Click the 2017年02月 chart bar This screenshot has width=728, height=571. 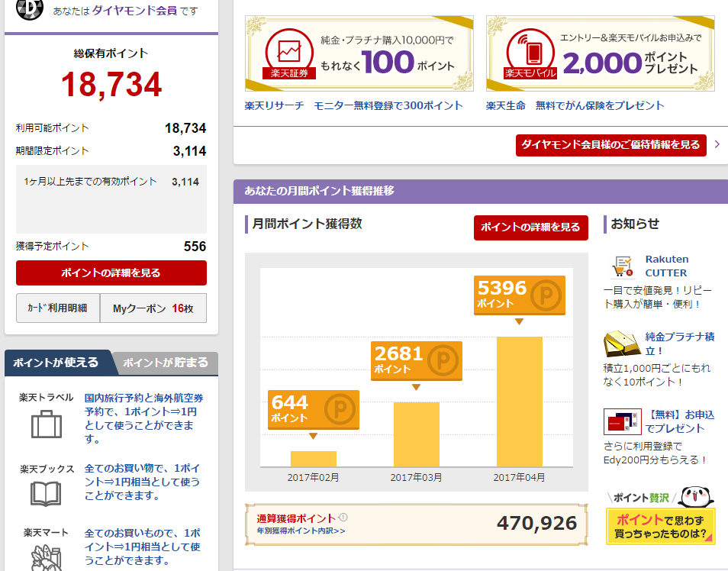coord(314,459)
